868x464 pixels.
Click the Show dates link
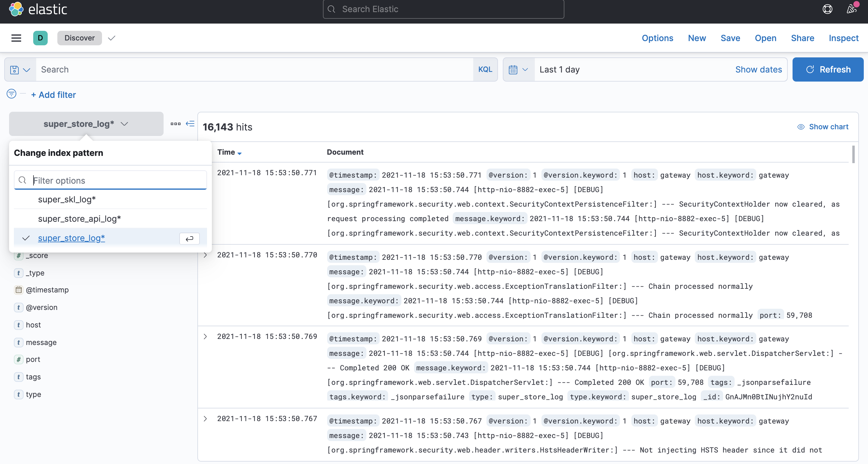click(x=758, y=69)
